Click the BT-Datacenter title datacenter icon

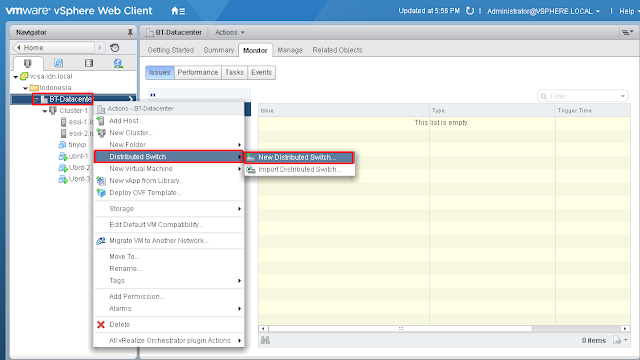150,32
